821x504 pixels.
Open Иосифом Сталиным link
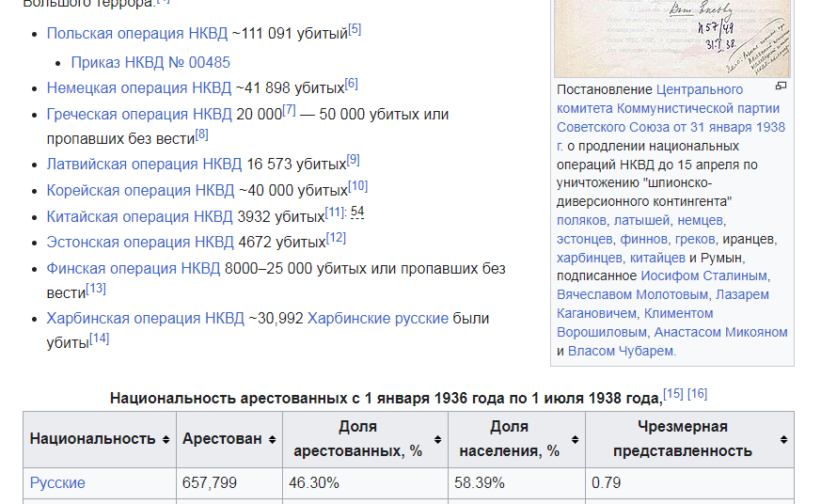pos(703,276)
